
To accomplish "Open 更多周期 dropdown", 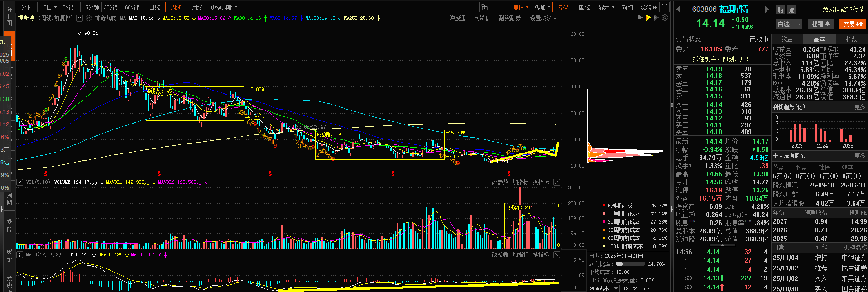I will click(x=224, y=7).
